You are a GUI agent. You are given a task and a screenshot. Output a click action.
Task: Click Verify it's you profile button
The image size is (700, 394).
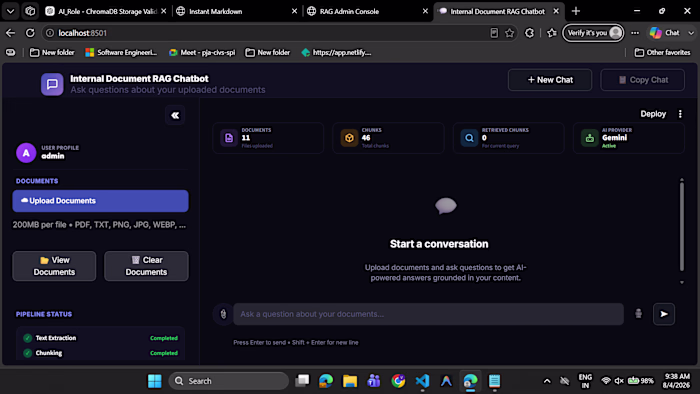593,33
